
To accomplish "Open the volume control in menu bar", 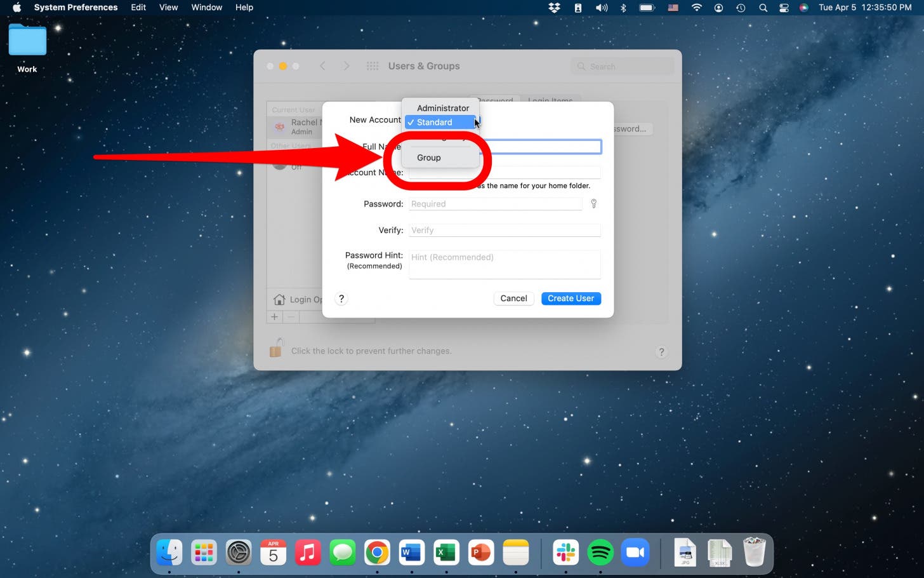I will pos(601,8).
